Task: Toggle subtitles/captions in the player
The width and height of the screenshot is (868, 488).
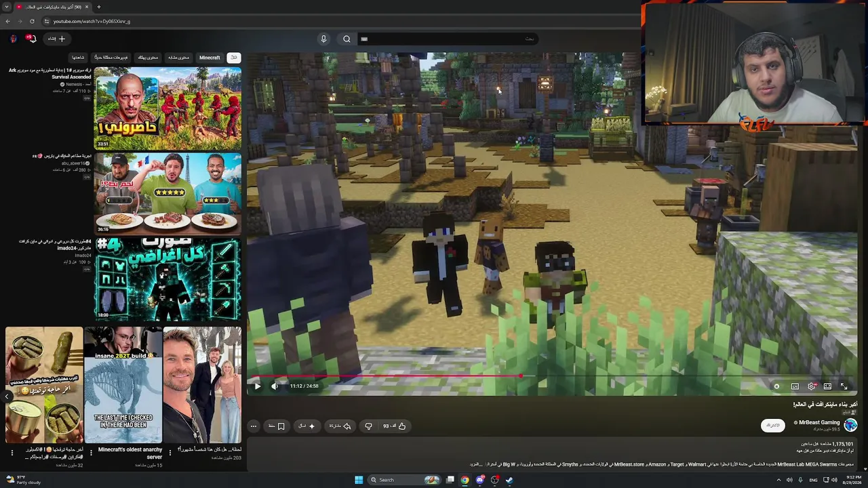Action: point(795,386)
